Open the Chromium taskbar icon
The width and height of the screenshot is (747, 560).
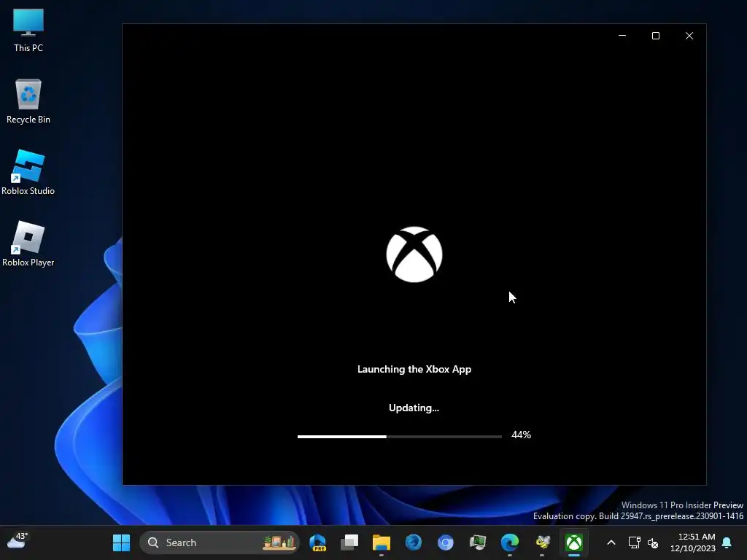[446, 542]
